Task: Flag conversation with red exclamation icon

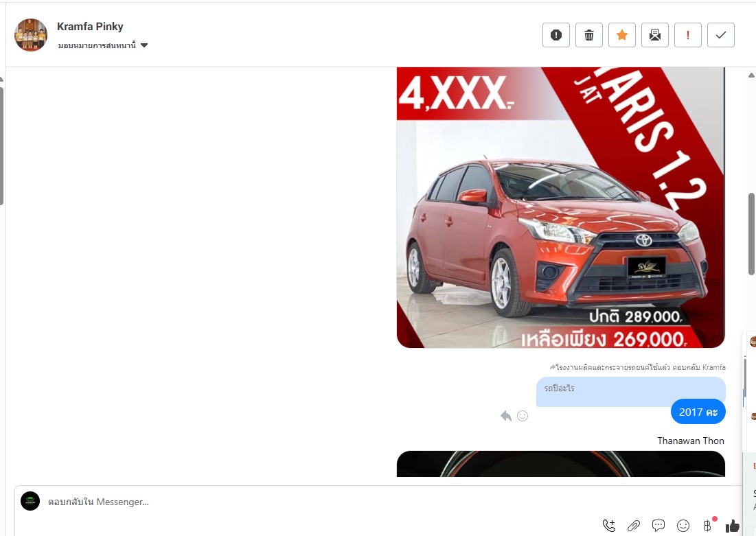Action: point(687,35)
